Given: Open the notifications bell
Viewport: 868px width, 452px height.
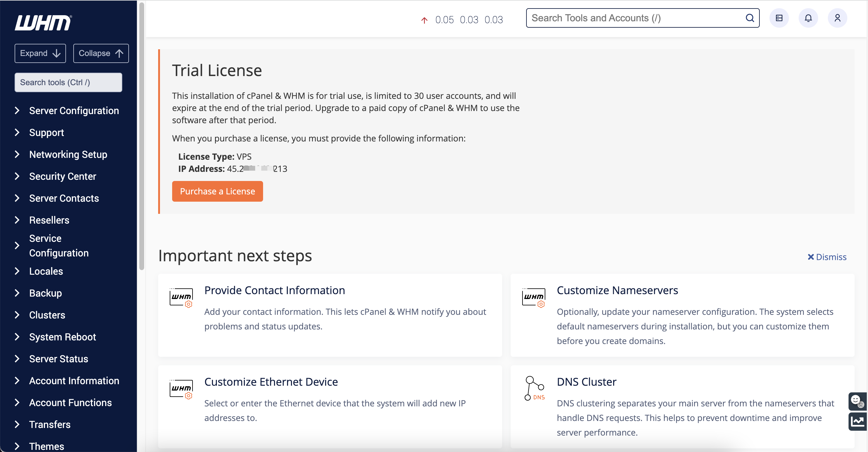Looking at the screenshot, I should (x=808, y=18).
